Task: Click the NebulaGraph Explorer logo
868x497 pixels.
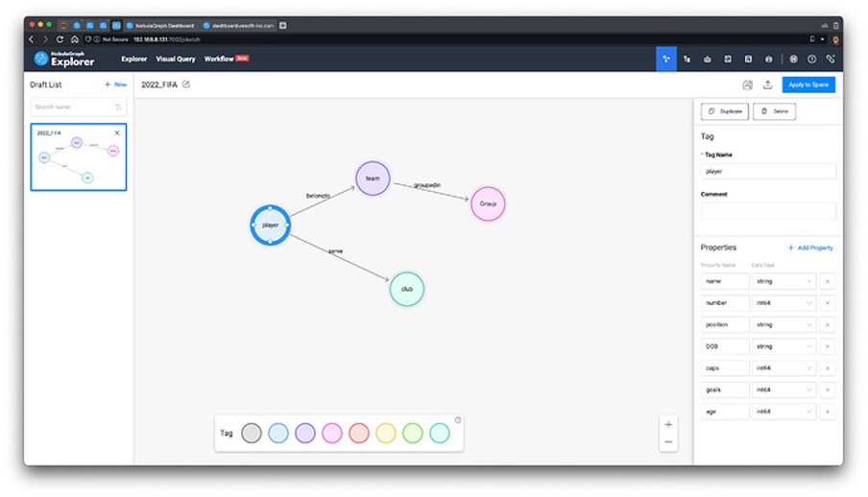Action: (64, 59)
